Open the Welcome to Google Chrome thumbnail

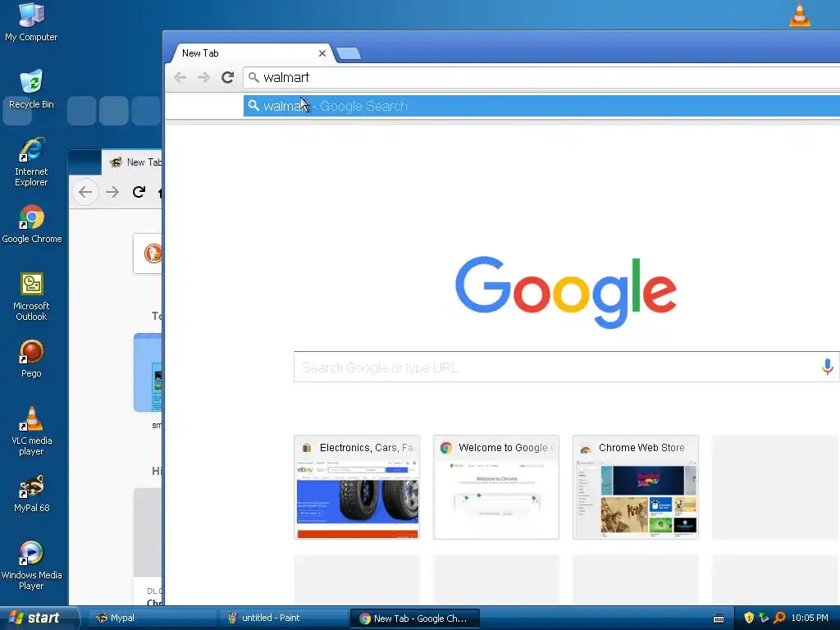tap(496, 487)
